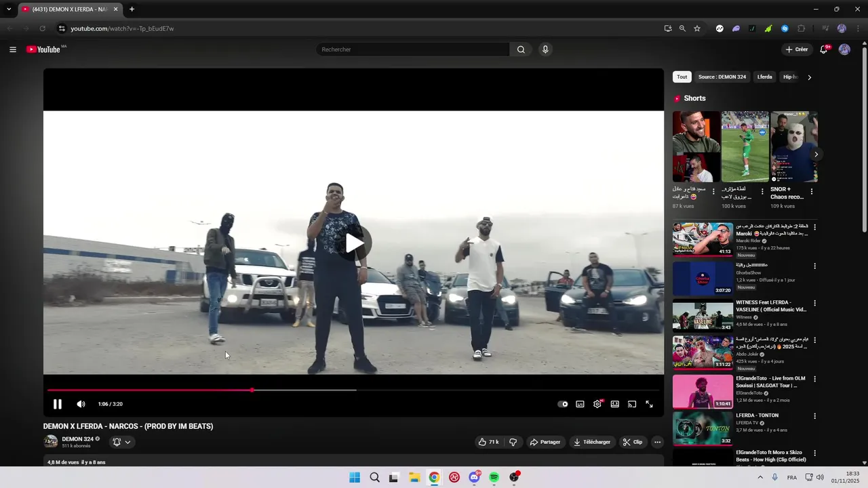Open the Abdo Jokér 1:11:22 video thumbnail
This screenshot has height=488, width=868.
703,353
